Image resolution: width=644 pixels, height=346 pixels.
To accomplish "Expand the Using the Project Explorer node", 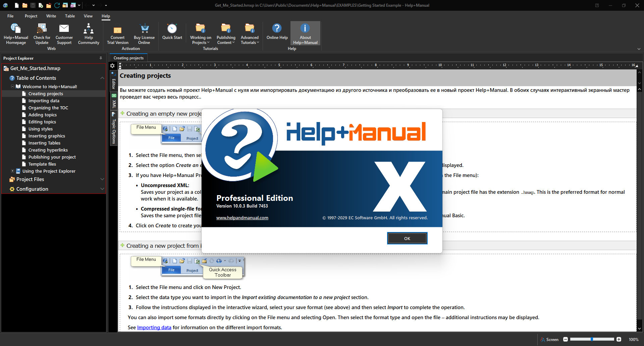I will pos(12,171).
